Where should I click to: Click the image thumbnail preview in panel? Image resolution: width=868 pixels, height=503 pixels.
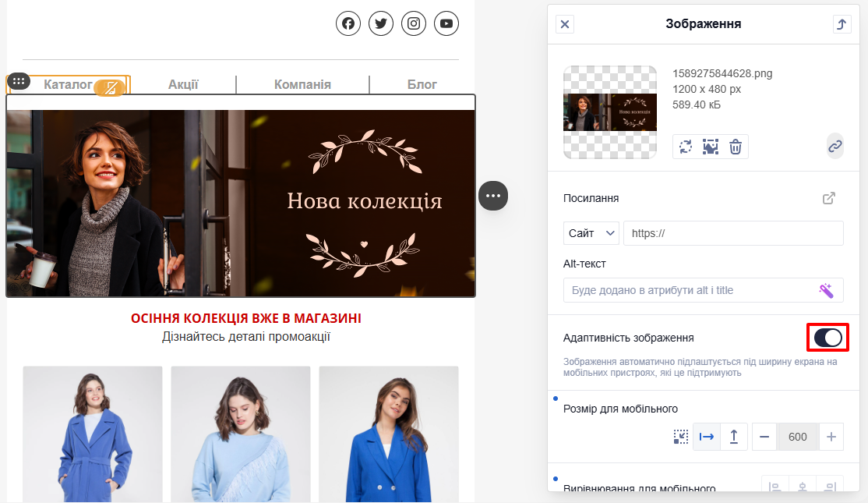610,112
